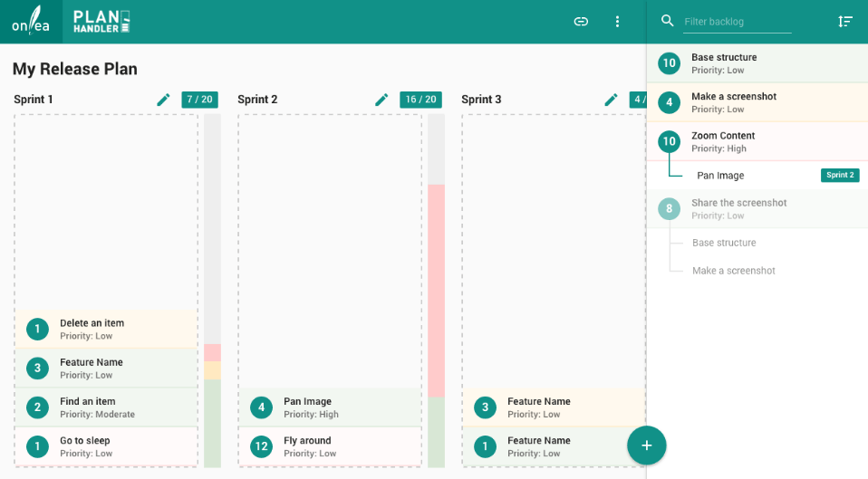Image resolution: width=868 pixels, height=479 pixels.
Task: Click the 16 / 20 capacity badge
Action: [420, 100]
